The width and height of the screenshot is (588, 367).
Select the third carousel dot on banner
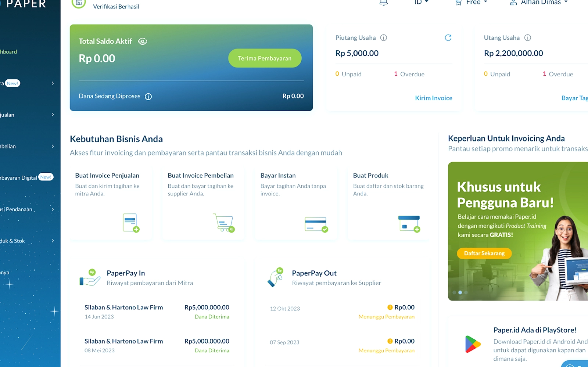click(466, 293)
